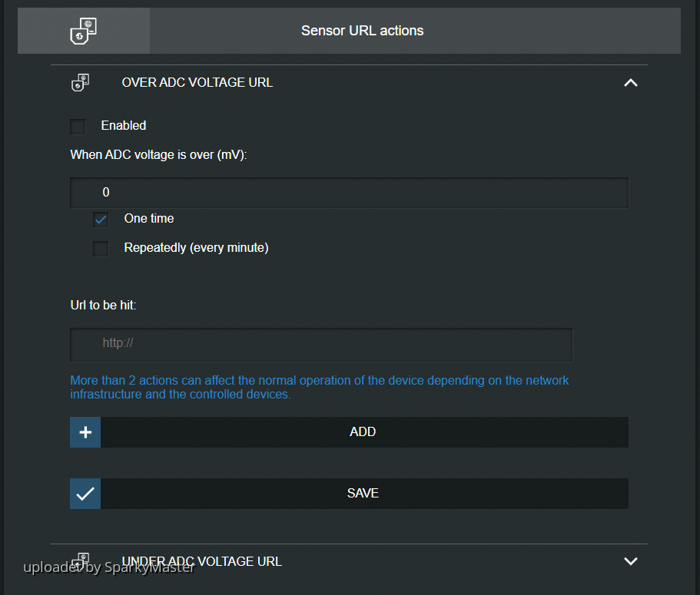Viewport: 700px width, 595px height.
Task: Click the "One time" label text
Action: coord(149,219)
